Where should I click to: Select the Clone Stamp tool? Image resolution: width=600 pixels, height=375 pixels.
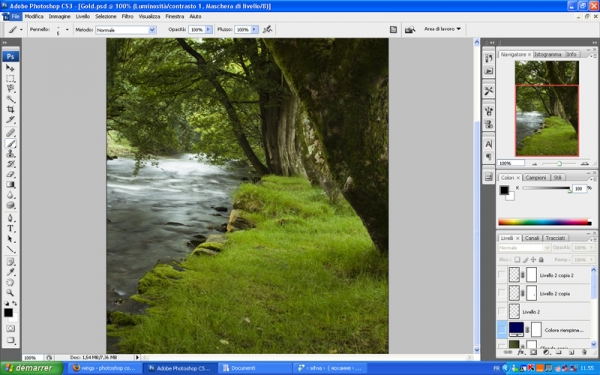(x=10, y=154)
